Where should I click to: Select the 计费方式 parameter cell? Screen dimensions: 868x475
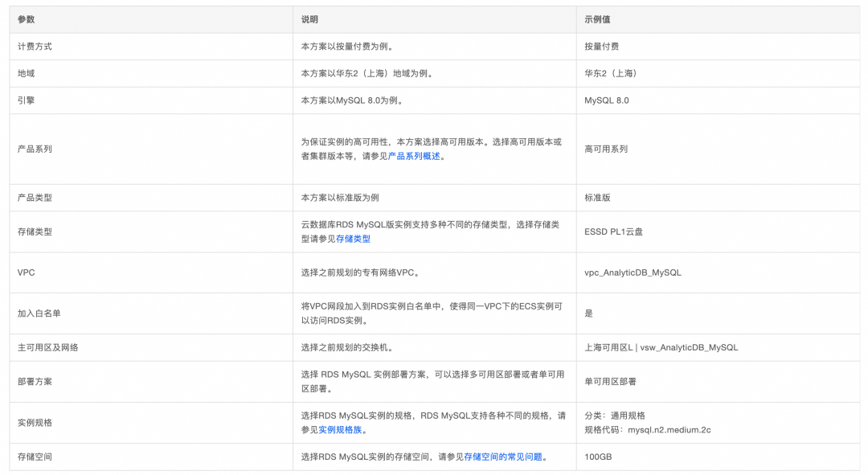click(x=151, y=47)
